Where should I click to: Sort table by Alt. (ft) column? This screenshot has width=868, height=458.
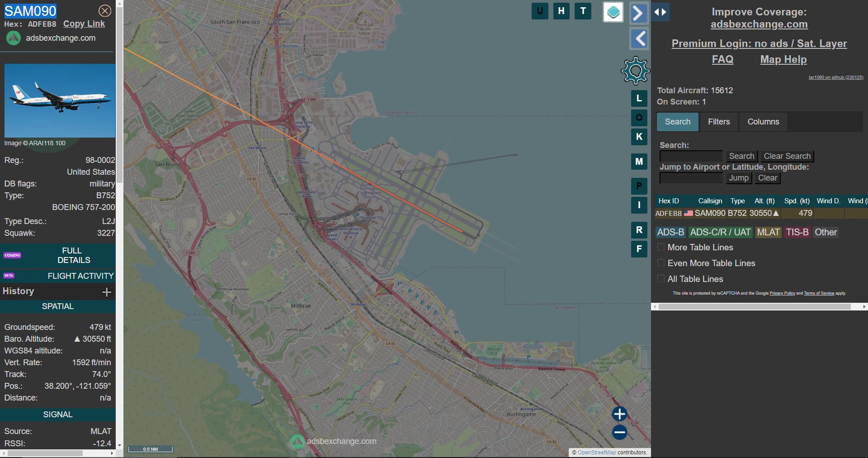point(764,201)
